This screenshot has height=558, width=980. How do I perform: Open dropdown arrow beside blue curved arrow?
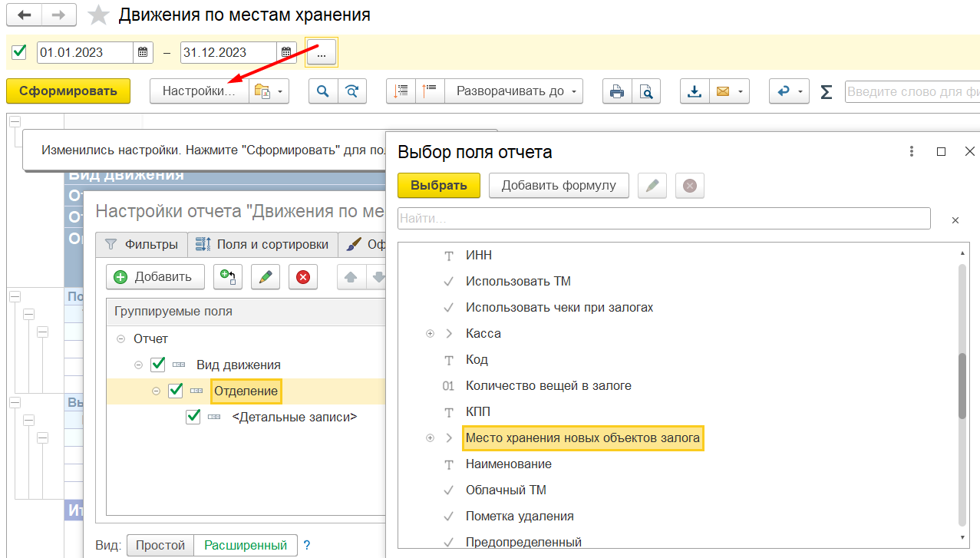tap(801, 91)
